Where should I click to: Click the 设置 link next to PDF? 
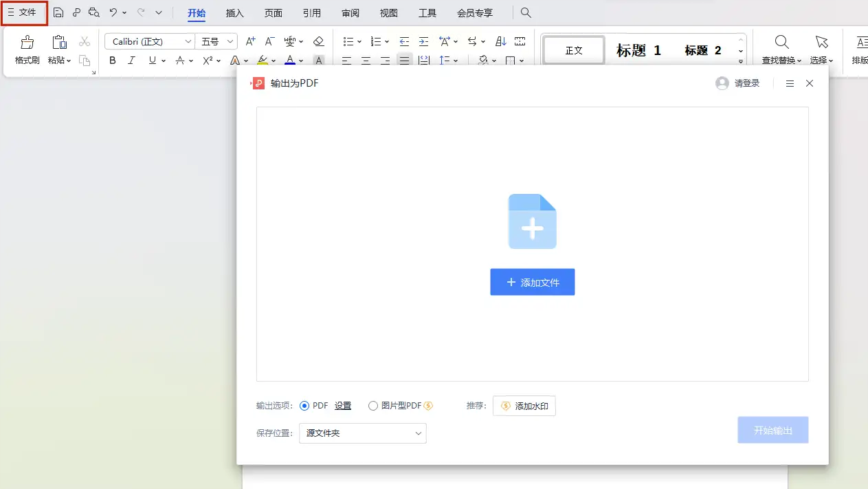click(343, 406)
